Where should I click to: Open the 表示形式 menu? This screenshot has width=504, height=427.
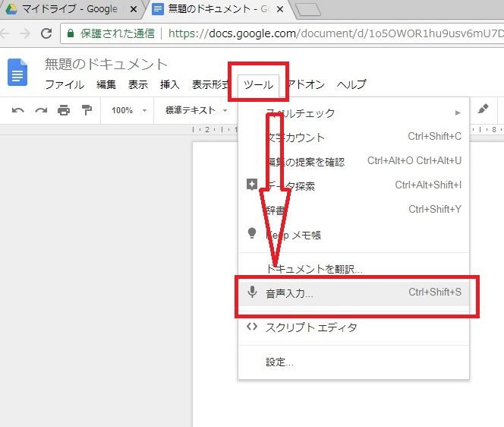[210, 84]
